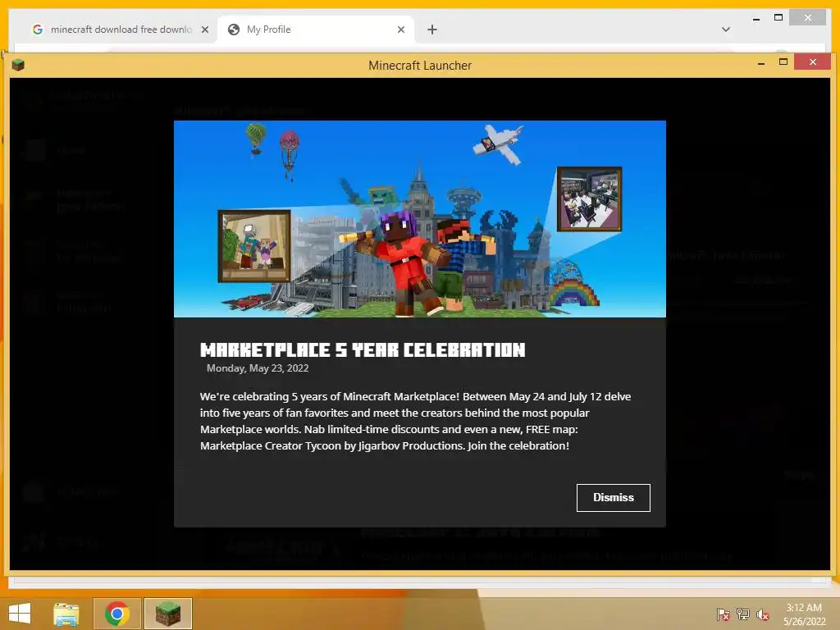The image size is (840, 630).
Task: Switch to the minecraft download Google tab
Action: point(120,30)
